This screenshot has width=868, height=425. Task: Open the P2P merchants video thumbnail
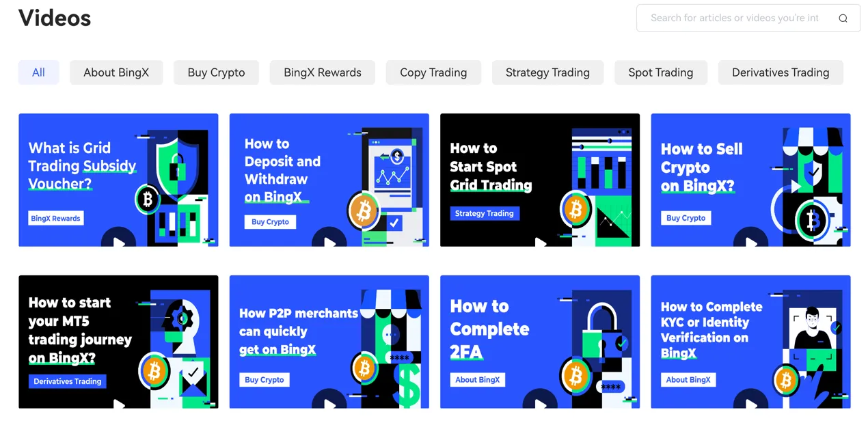[x=329, y=342]
